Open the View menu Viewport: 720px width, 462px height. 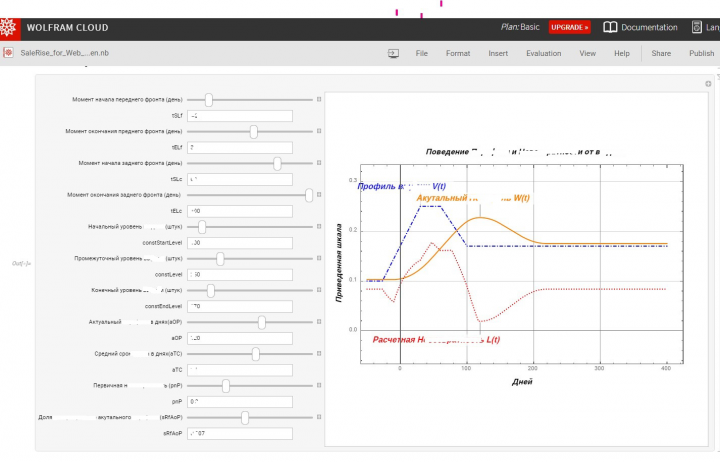click(587, 53)
